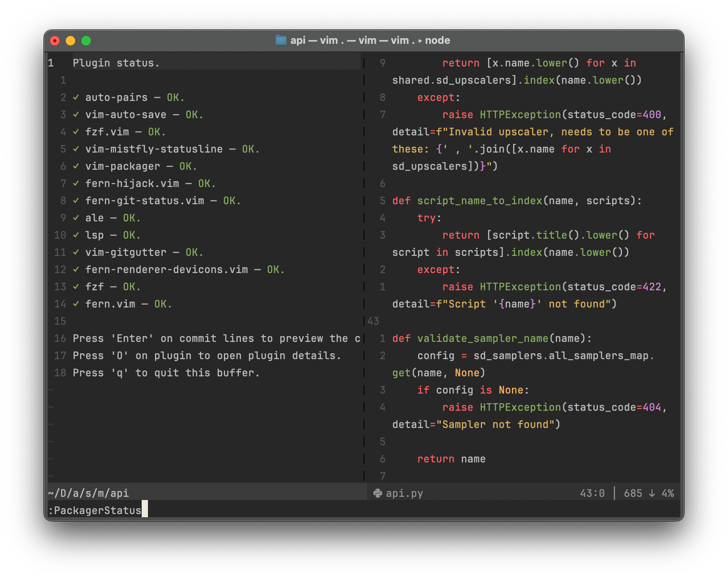Click the down arrow icon in the status line
Viewport: 728px width, 579px height.
point(652,493)
